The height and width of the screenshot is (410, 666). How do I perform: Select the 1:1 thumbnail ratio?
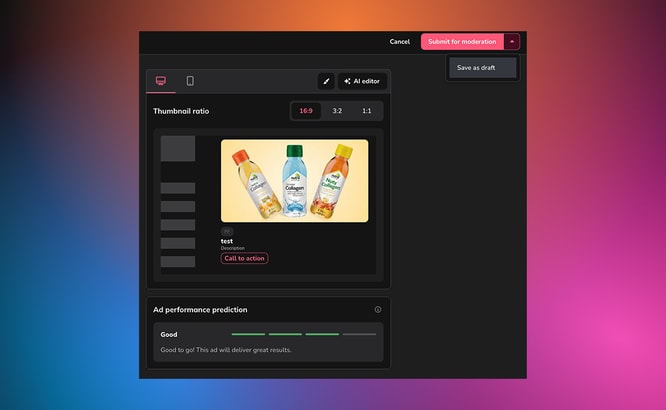367,111
